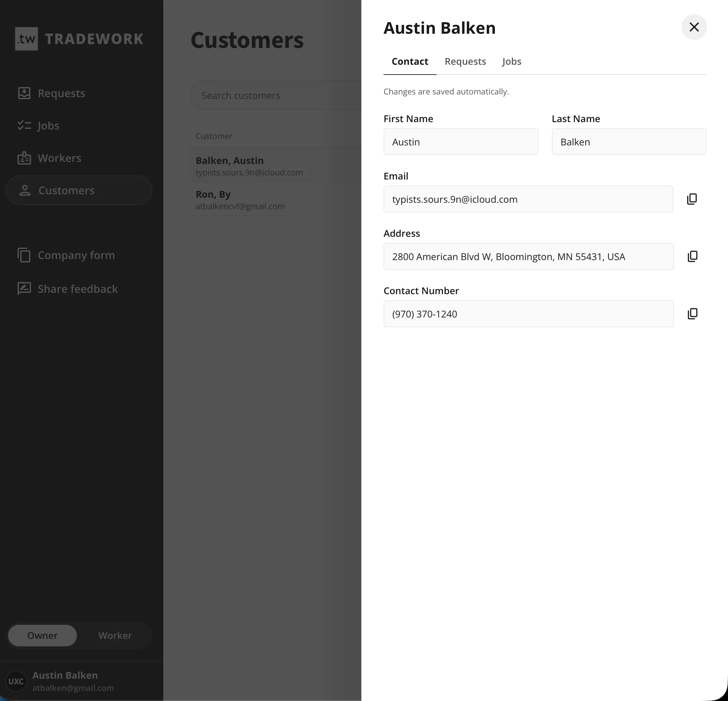This screenshot has width=728, height=701.
Task: Copy the contact number to clipboard
Action: click(693, 314)
